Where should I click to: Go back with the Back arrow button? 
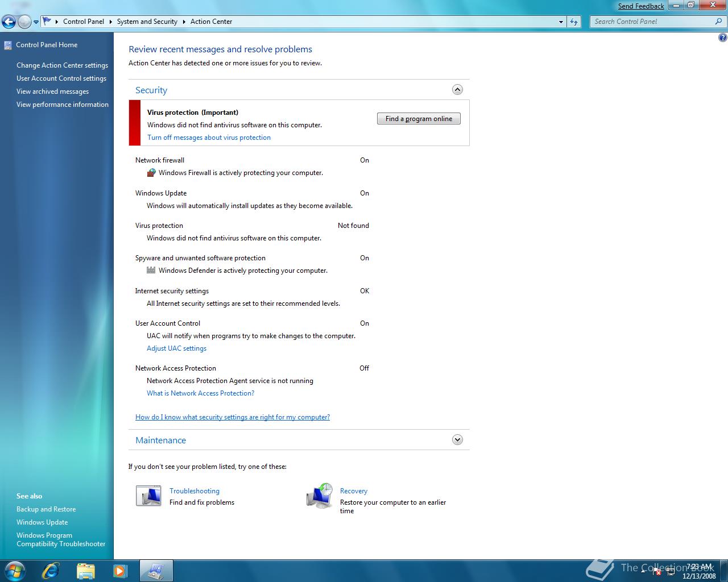tap(9, 22)
